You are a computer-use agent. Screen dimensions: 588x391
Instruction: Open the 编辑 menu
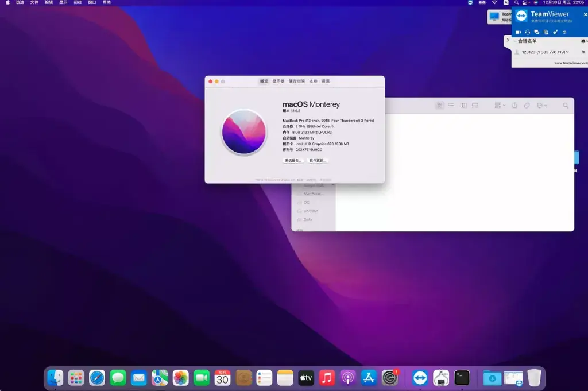tap(49, 3)
